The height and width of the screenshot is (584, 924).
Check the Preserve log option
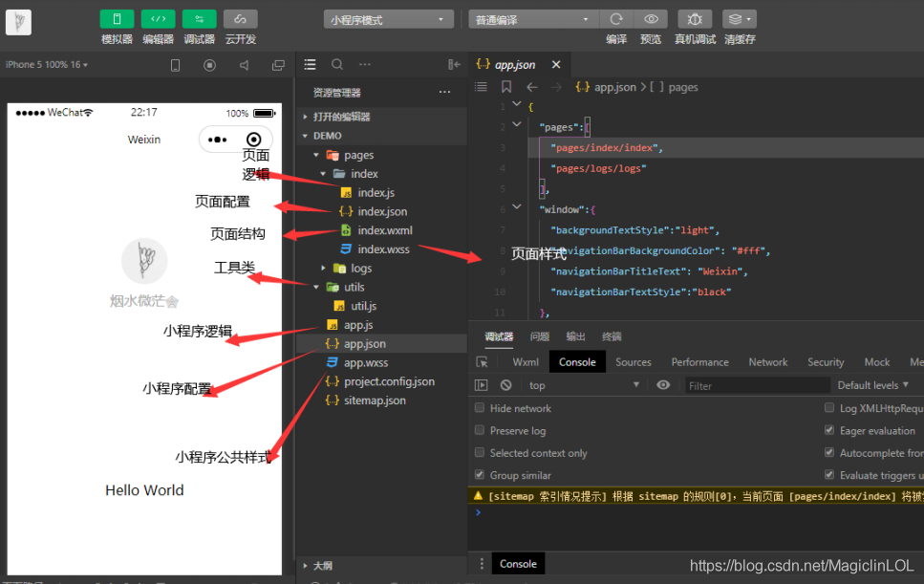[479, 430]
